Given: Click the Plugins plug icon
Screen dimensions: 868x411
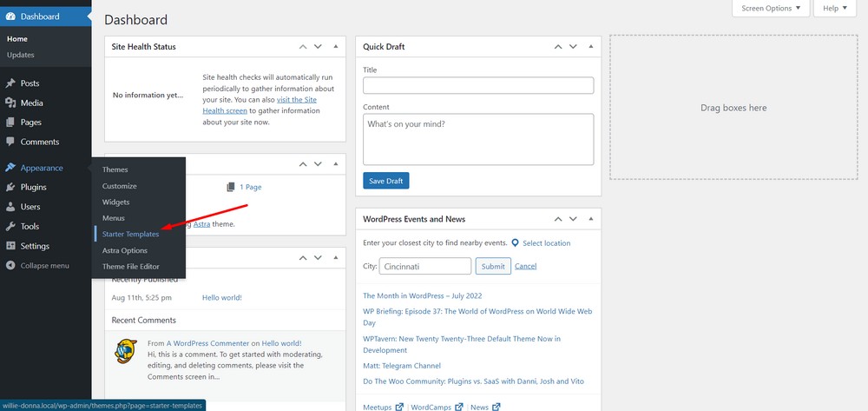Looking at the screenshot, I should point(10,187).
